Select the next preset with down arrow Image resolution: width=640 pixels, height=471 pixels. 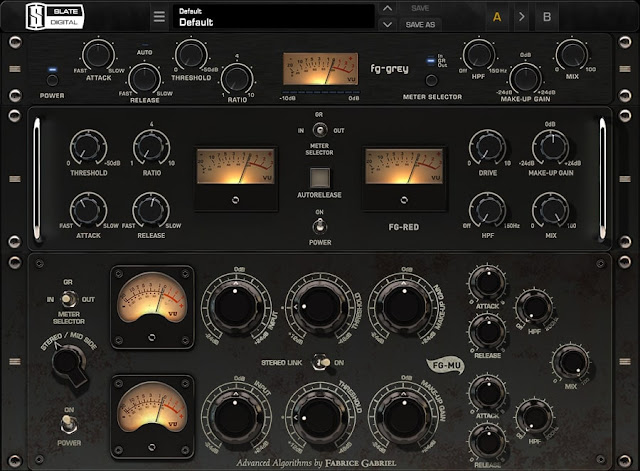tap(388, 24)
